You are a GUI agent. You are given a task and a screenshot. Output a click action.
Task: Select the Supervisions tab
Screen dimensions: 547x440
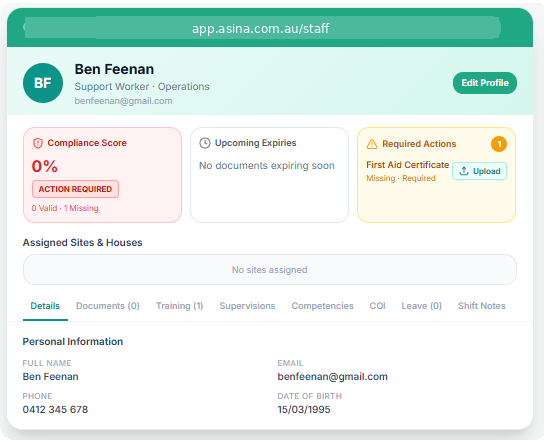[247, 306]
